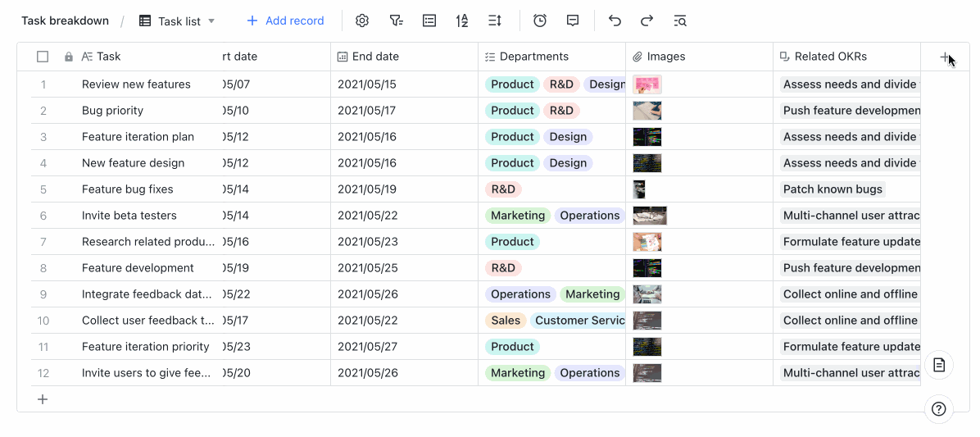Open the End date column header
The width and height of the screenshot is (980, 437).
[x=375, y=57]
